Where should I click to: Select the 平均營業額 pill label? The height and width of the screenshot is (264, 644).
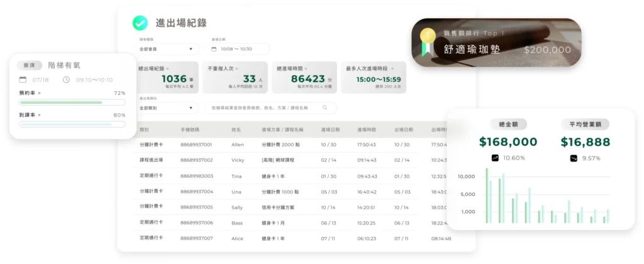[x=586, y=124]
